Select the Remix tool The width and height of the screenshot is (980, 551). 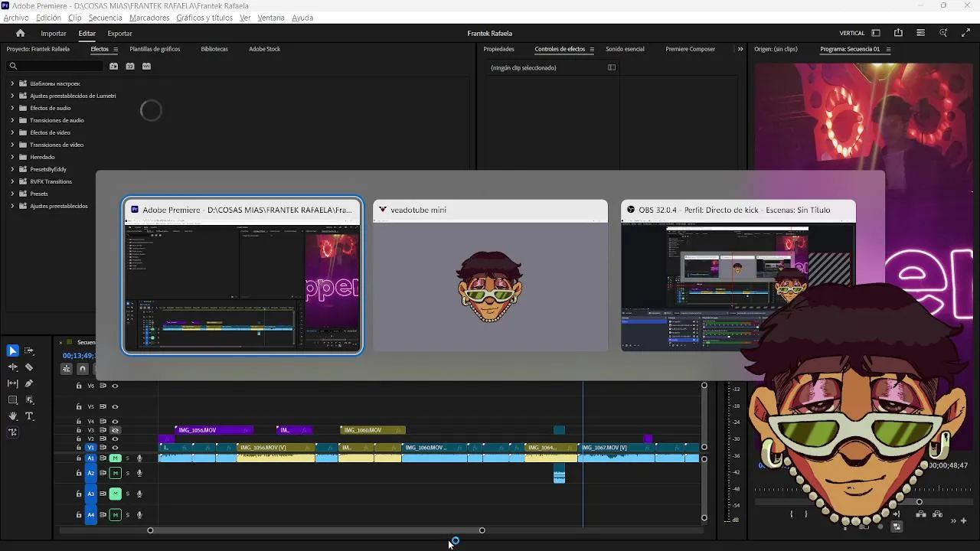(x=12, y=432)
